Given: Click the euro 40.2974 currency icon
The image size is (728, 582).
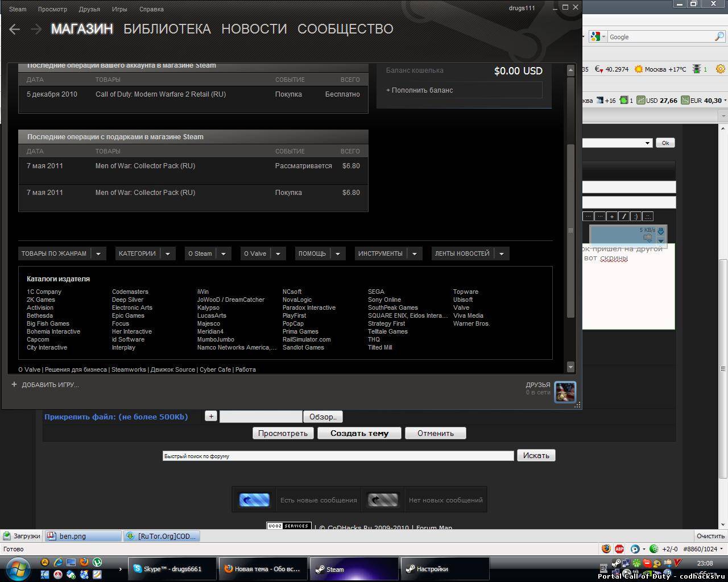Looking at the screenshot, I should click(x=599, y=69).
